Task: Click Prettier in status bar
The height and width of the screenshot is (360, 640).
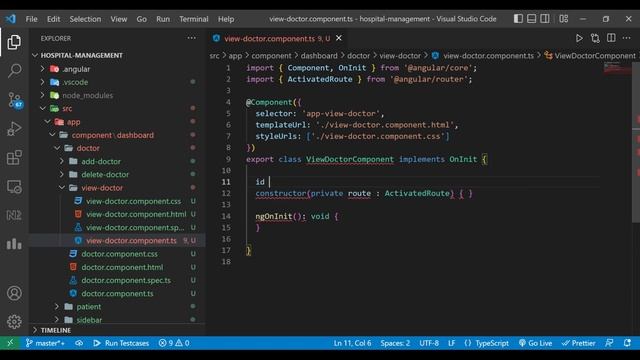Action: pos(578,343)
